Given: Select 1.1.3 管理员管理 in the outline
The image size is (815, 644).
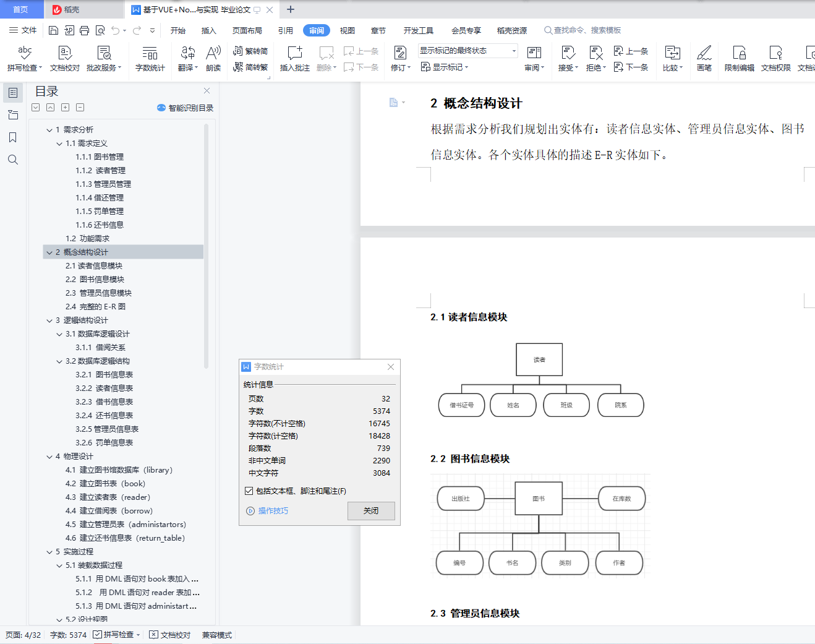Looking at the screenshot, I should pos(103,184).
